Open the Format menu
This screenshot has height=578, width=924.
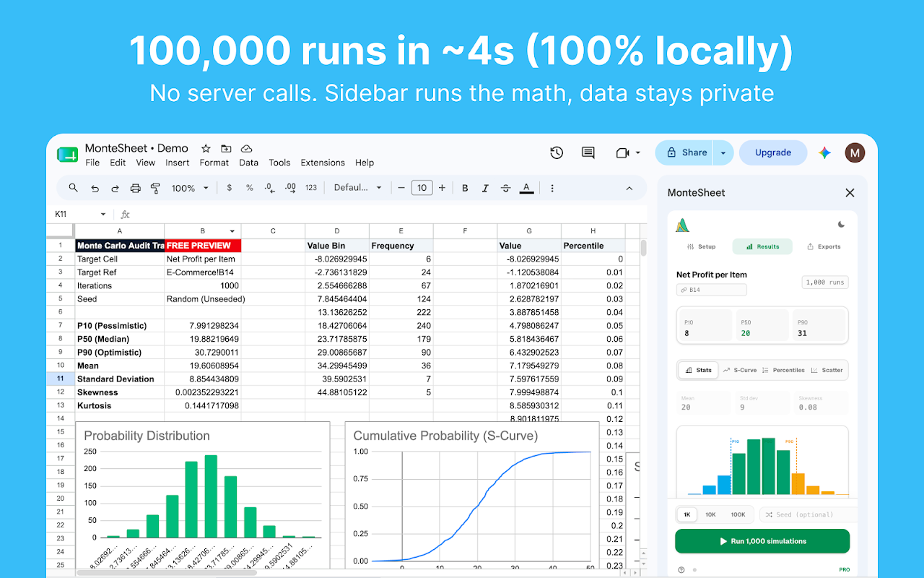click(x=214, y=163)
